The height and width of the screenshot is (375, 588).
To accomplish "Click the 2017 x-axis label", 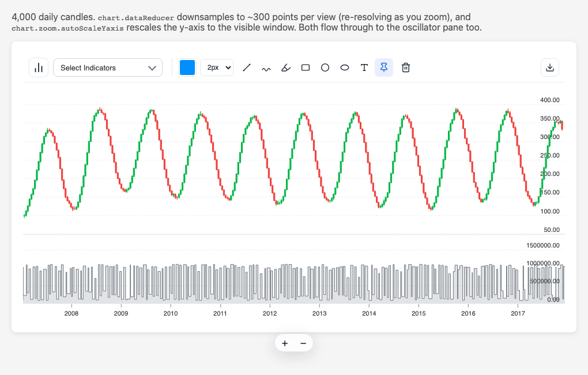I will 518,313.
